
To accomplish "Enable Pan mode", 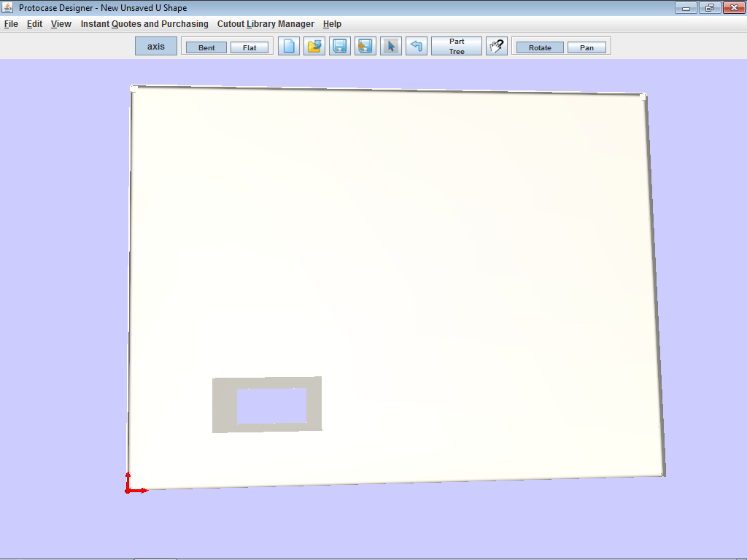I will (587, 47).
